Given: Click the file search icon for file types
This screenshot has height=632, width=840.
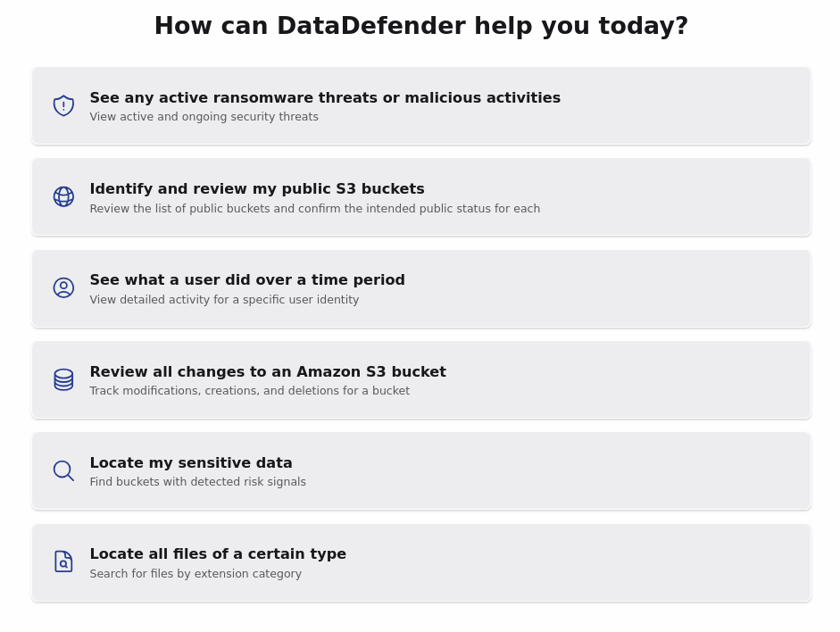Looking at the screenshot, I should (63, 561).
